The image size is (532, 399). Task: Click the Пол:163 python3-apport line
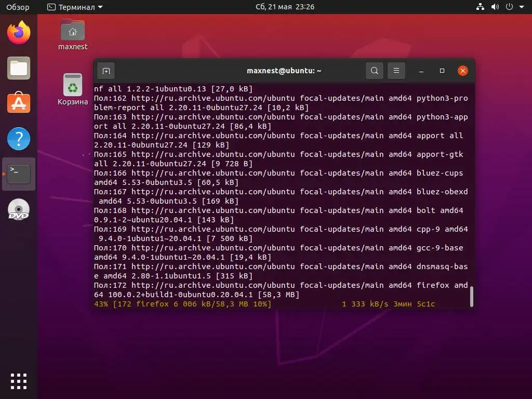coord(281,122)
